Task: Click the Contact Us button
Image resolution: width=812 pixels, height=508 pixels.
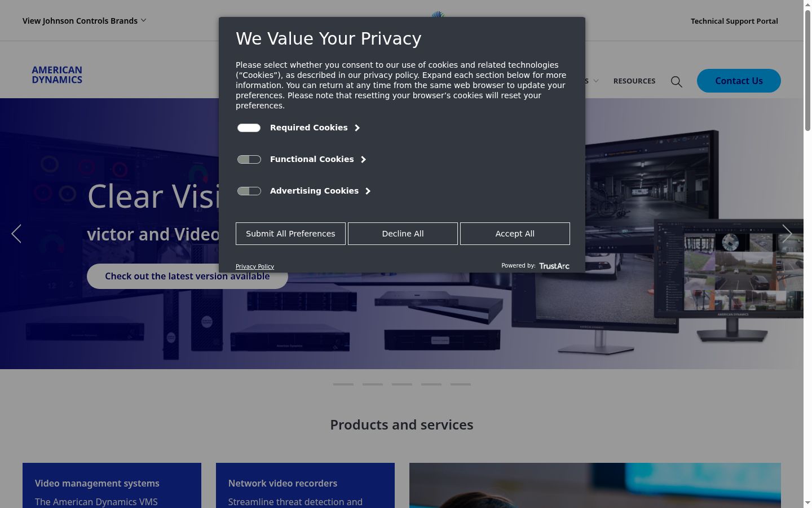Action: 739,81
